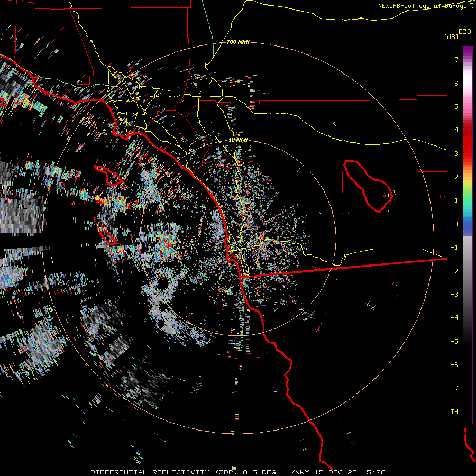476x476 pixels.
Task: Click the "15 DEC 25" date text
Action: [337, 472]
